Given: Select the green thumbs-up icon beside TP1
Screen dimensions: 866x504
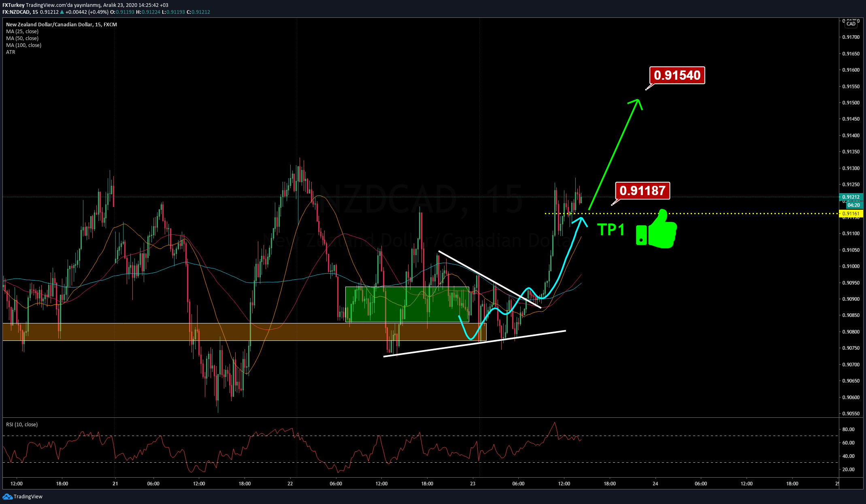Looking at the screenshot, I should (x=656, y=229).
